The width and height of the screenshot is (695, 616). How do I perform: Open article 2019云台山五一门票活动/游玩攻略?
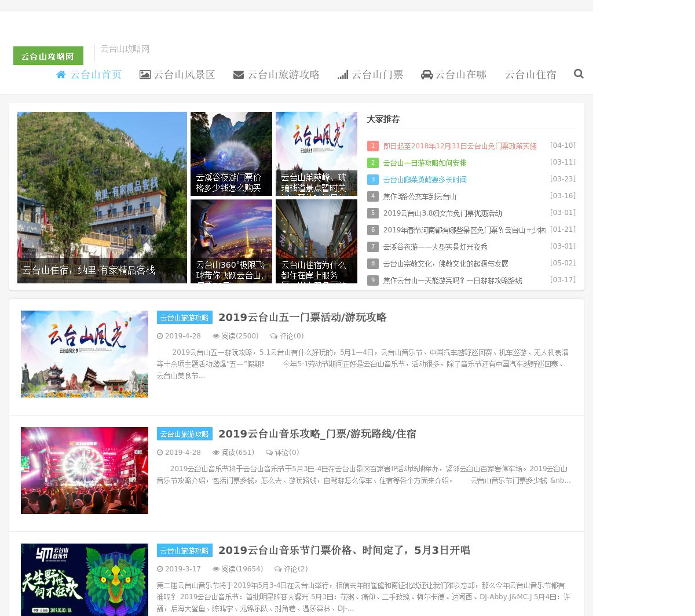point(302,318)
